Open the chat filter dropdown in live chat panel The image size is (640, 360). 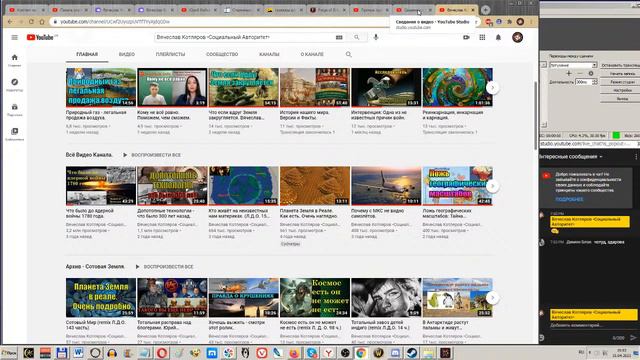[571, 157]
